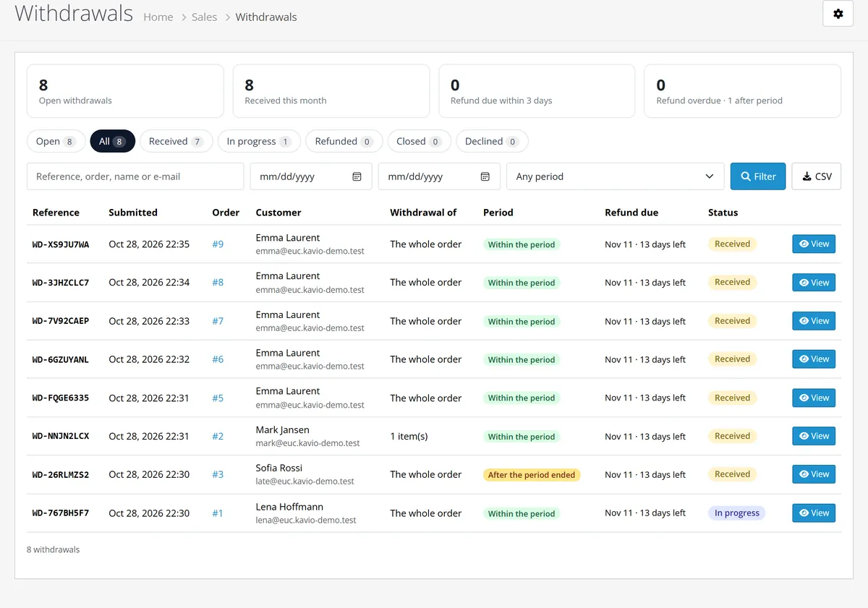Screen dimensions: 868x608
Task: Open calendar picker on first date field
Action: (357, 176)
